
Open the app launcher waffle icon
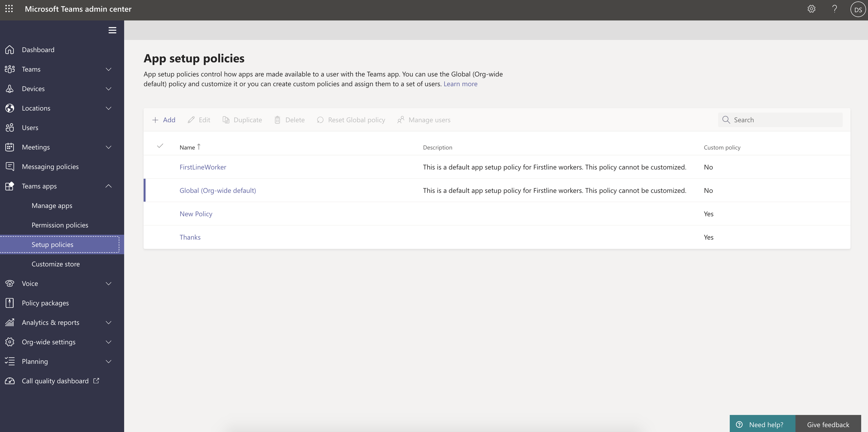pyautogui.click(x=9, y=9)
